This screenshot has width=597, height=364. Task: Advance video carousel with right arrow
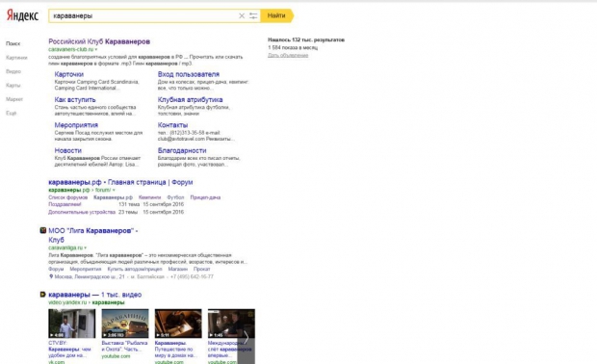247,337
